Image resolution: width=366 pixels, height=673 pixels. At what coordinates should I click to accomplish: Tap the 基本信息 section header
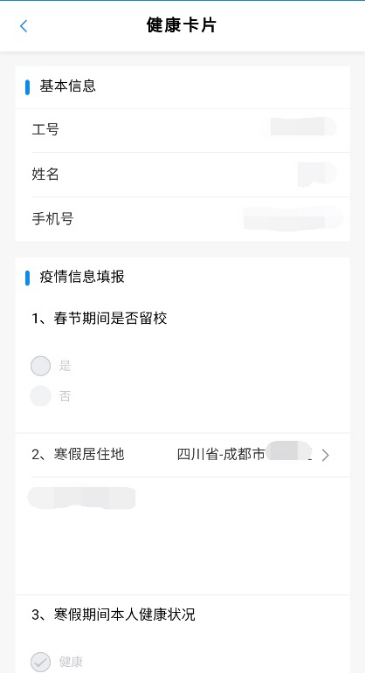pyautogui.click(x=68, y=86)
